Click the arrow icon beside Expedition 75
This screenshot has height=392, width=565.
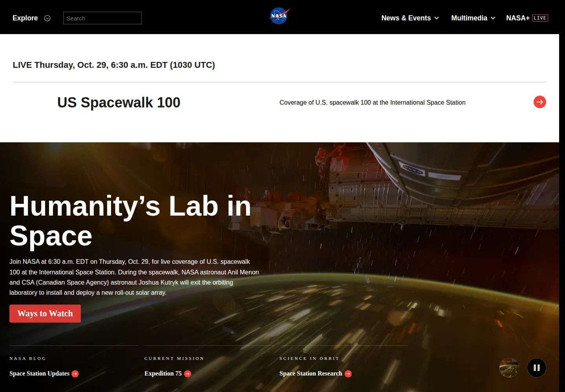coord(188,374)
